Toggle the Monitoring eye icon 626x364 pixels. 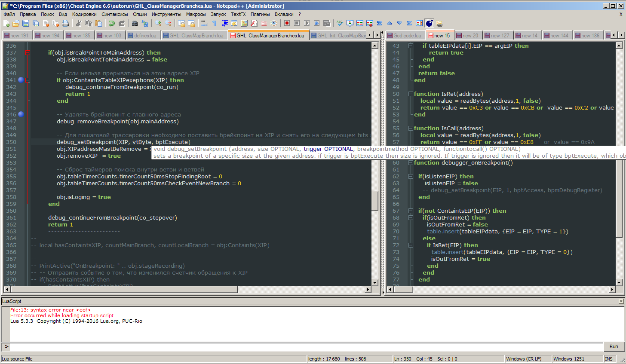pos(273,23)
